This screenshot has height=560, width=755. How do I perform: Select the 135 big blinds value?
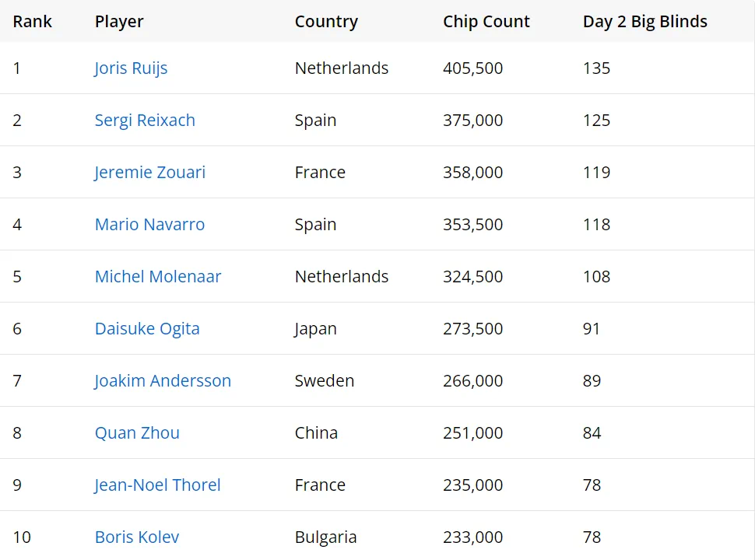(x=596, y=68)
